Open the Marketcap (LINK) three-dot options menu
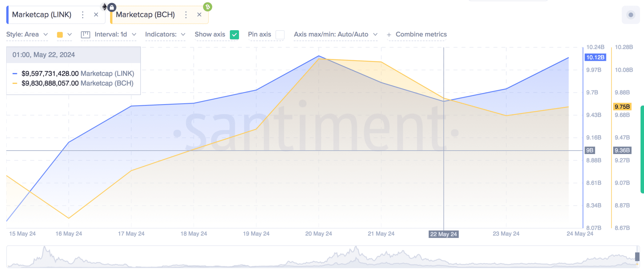644x271 pixels. click(83, 15)
